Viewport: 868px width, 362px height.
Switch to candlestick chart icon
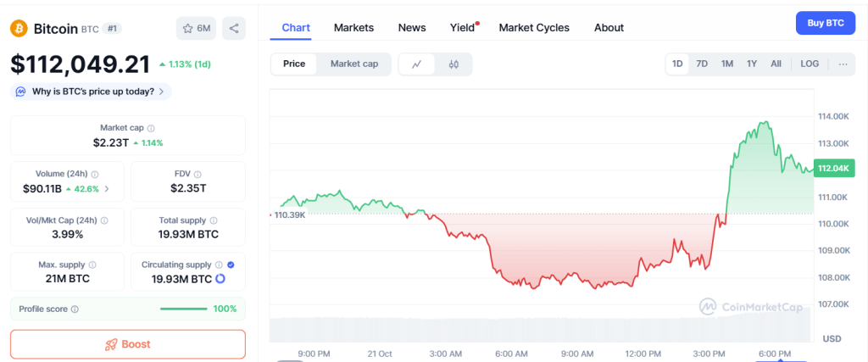453,64
